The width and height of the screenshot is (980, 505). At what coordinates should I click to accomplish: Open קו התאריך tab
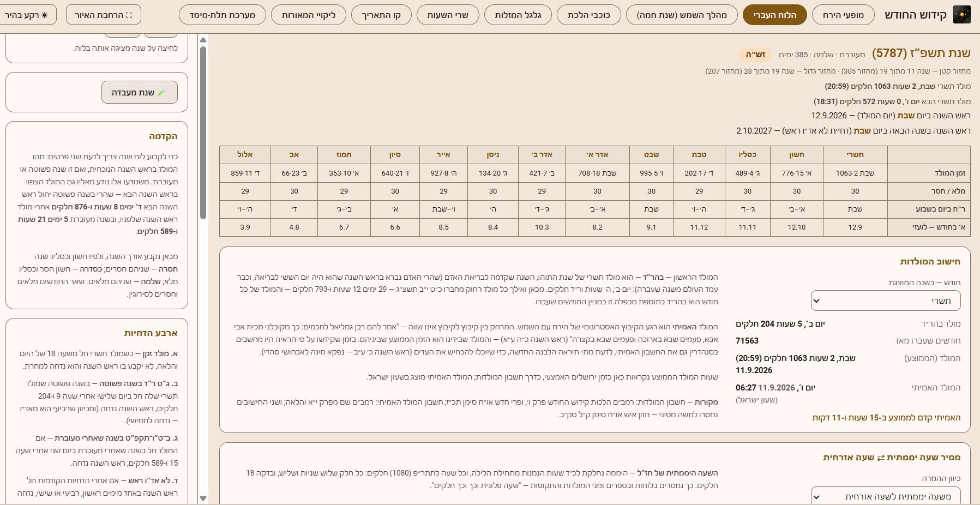point(381,15)
